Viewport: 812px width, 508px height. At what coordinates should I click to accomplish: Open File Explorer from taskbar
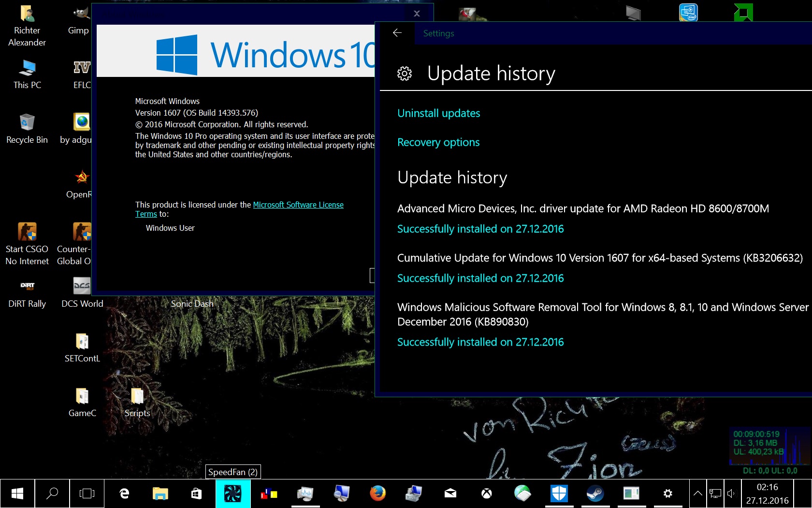(160, 493)
